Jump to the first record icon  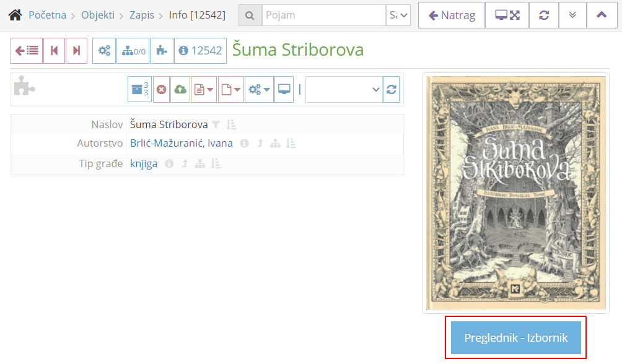click(x=54, y=50)
